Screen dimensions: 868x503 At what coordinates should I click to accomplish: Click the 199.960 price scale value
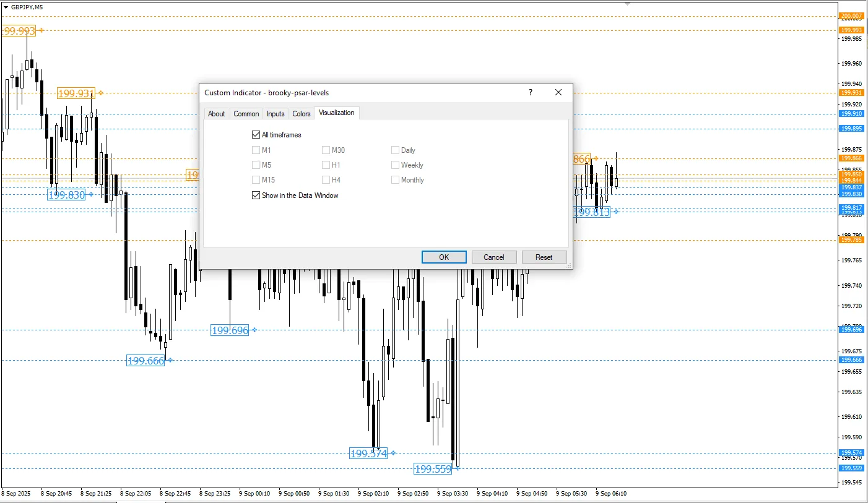pyautogui.click(x=852, y=63)
